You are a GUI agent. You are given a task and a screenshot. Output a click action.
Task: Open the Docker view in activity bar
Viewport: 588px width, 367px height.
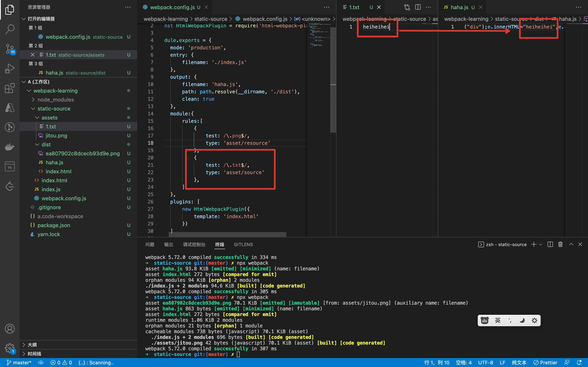[10, 147]
